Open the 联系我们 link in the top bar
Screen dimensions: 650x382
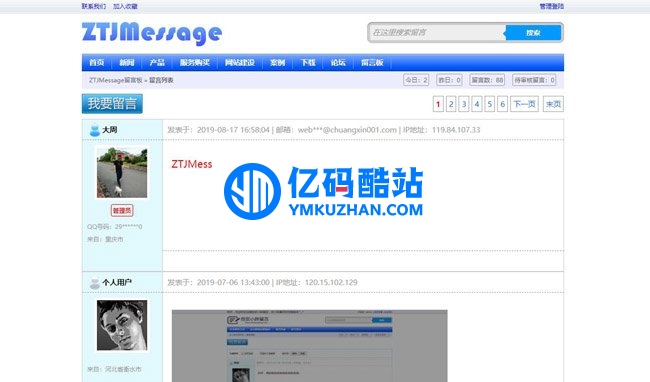point(94,6)
